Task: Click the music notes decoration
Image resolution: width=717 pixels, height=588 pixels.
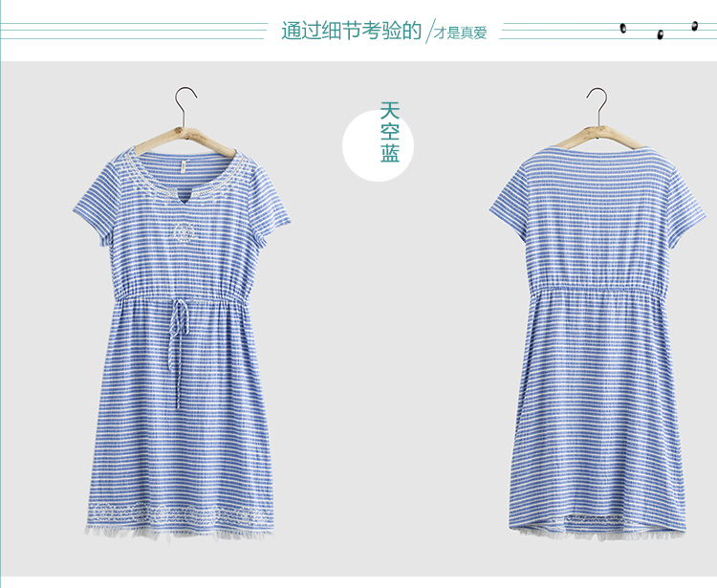Action: click(659, 31)
